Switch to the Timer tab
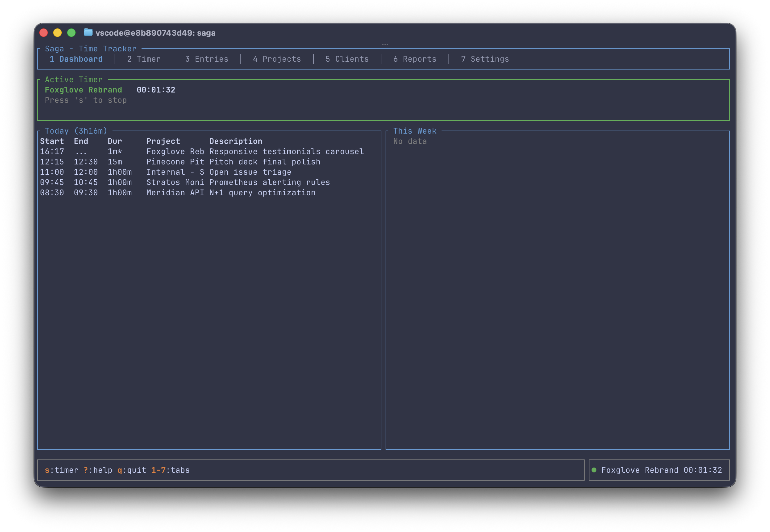The image size is (770, 532). click(144, 59)
